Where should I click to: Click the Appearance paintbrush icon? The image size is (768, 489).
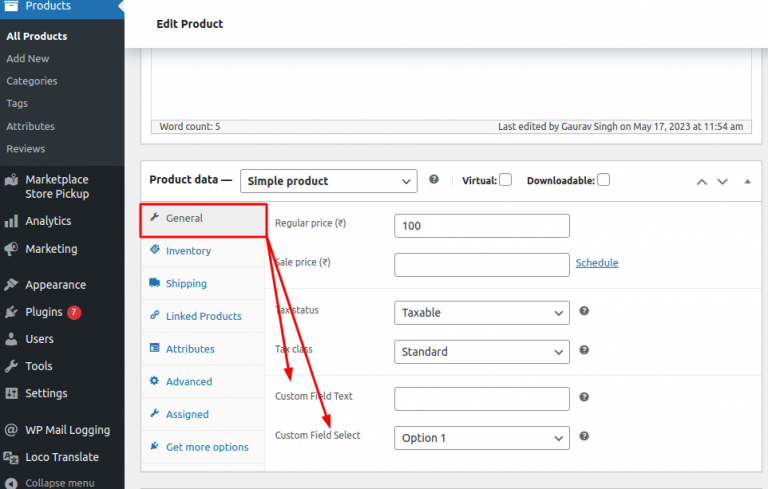click(11, 285)
